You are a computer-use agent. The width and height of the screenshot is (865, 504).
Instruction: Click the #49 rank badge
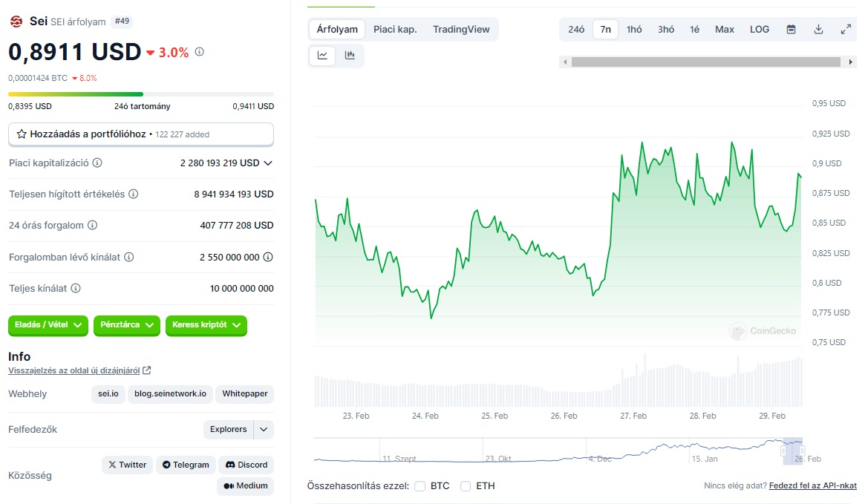(x=122, y=22)
